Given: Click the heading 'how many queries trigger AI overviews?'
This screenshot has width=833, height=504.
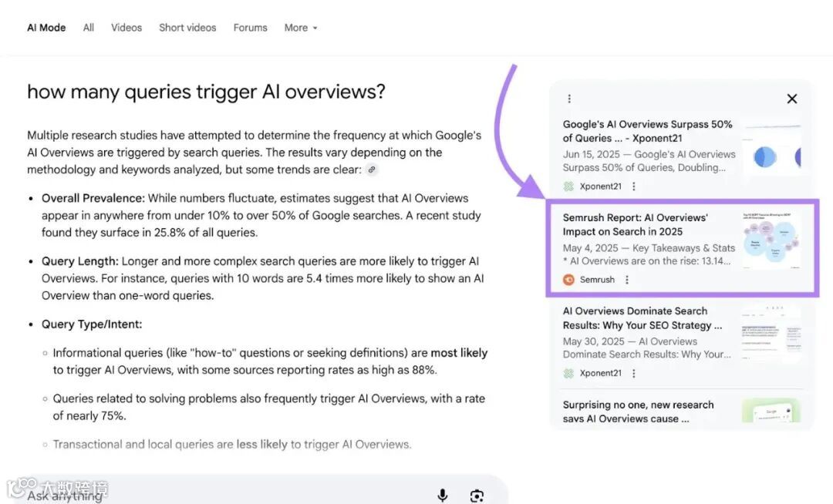Looking at the screenshot, I should click(x=206, y=92).
